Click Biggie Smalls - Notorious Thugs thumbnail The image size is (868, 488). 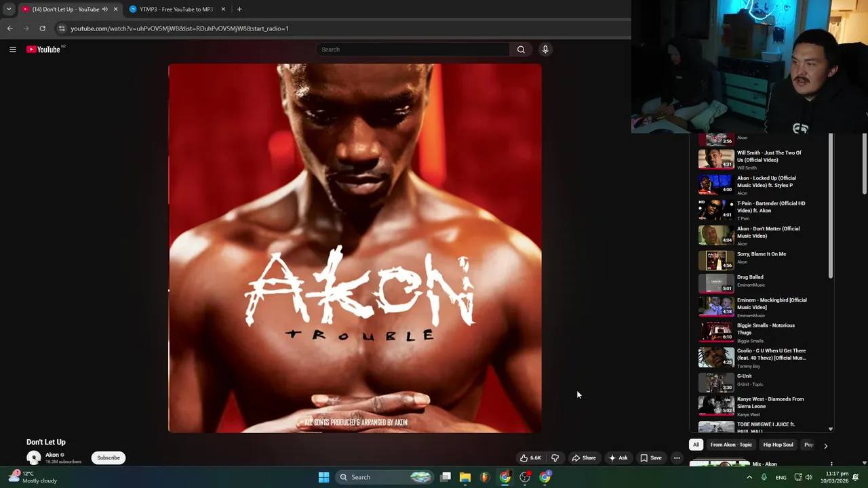(x=716, y=332)
